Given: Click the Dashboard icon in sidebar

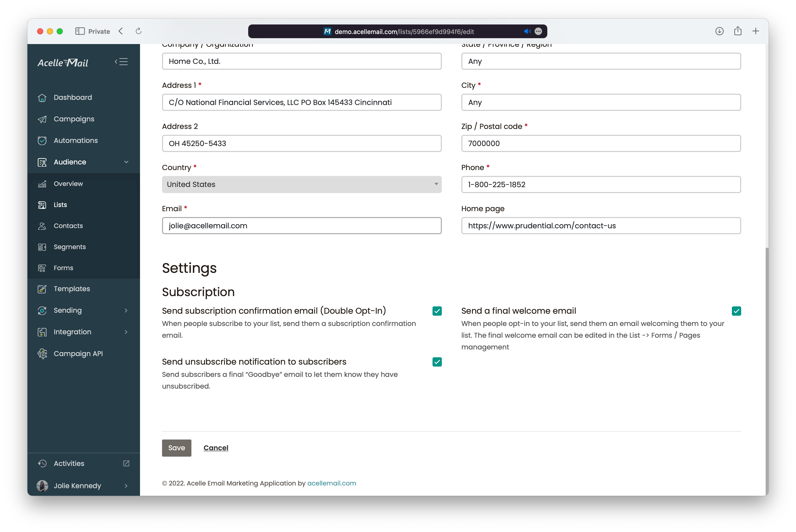Looking at the screenshot, I should pos(42,97).
